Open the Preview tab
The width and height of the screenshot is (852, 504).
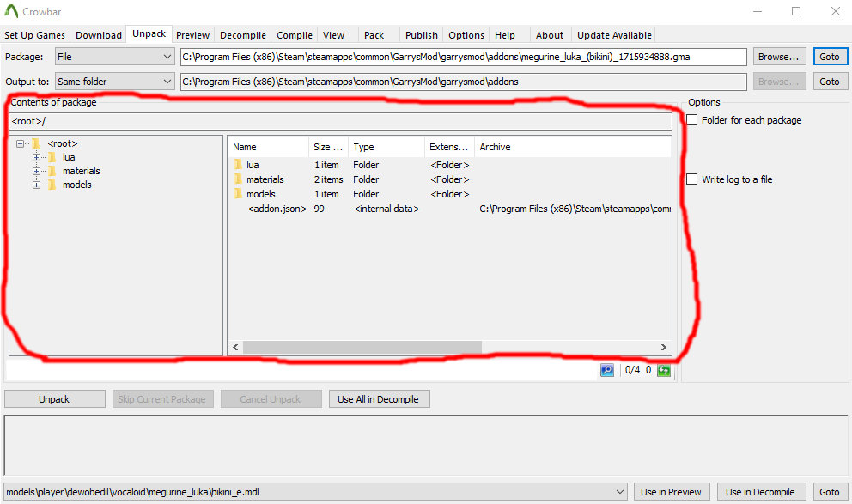click(x=193, y=35)
